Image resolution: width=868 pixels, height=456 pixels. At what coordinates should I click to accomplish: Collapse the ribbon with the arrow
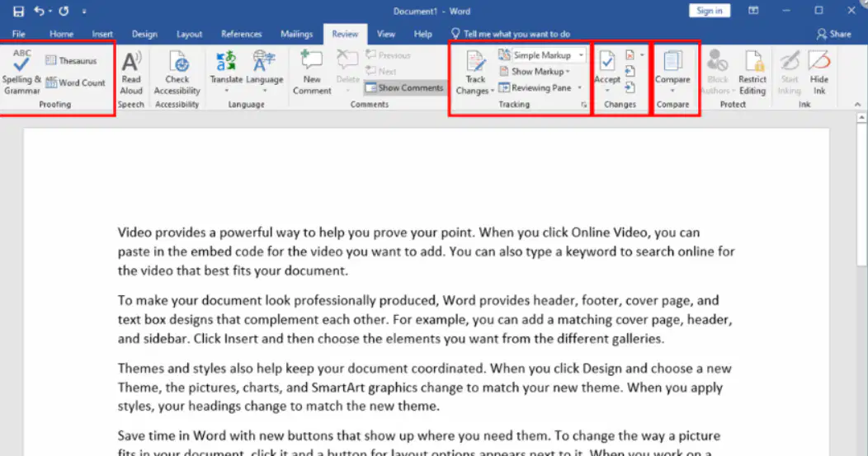[857, 105]
